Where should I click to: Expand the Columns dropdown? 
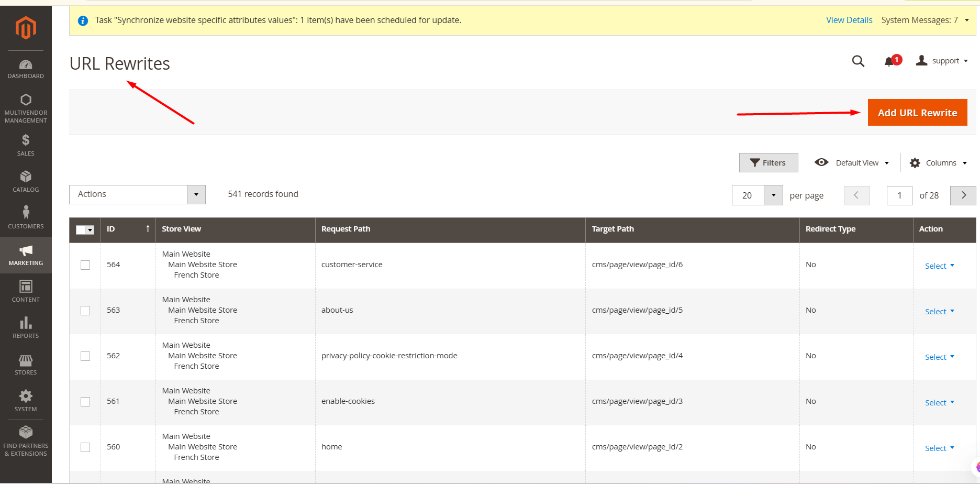coord(965,163)
